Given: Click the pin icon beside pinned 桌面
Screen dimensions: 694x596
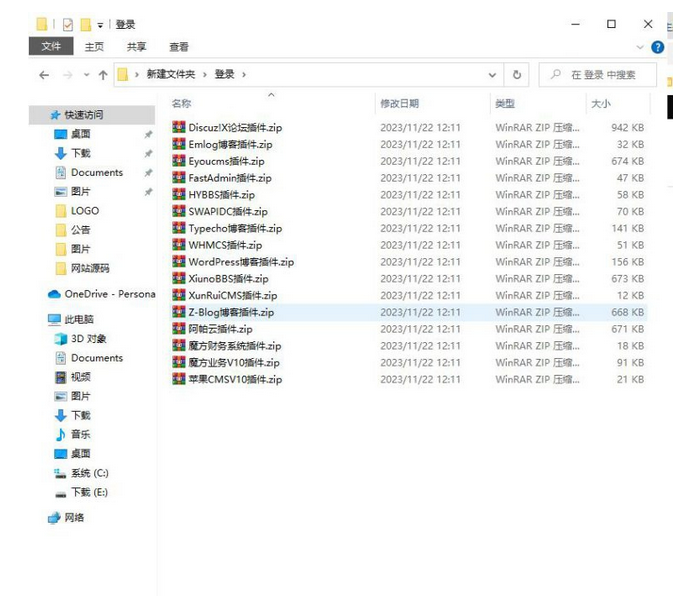Looking at the screenshot, I should click(x=148, y=134).
